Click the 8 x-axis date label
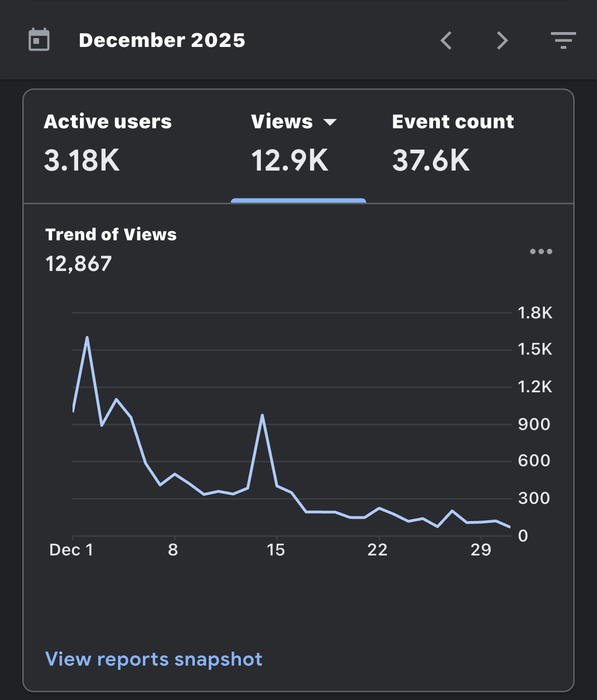The width and height of the screenshot is (597, 700). coord(173,550)
